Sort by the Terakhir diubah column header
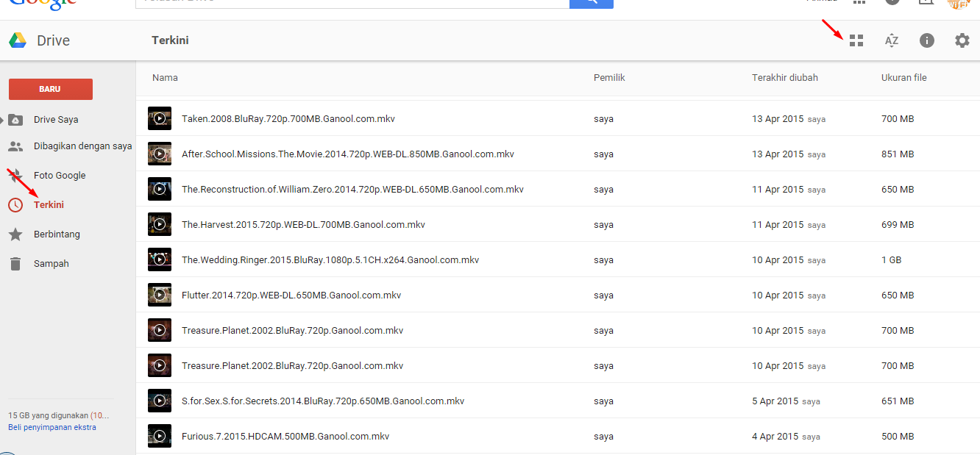 (784, 77)
